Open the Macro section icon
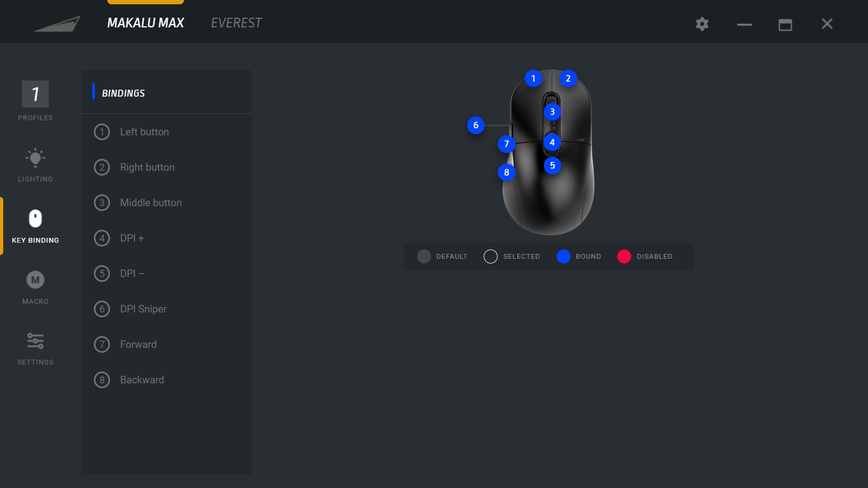Viewport: 868px width, 488px height. point(35,280)
